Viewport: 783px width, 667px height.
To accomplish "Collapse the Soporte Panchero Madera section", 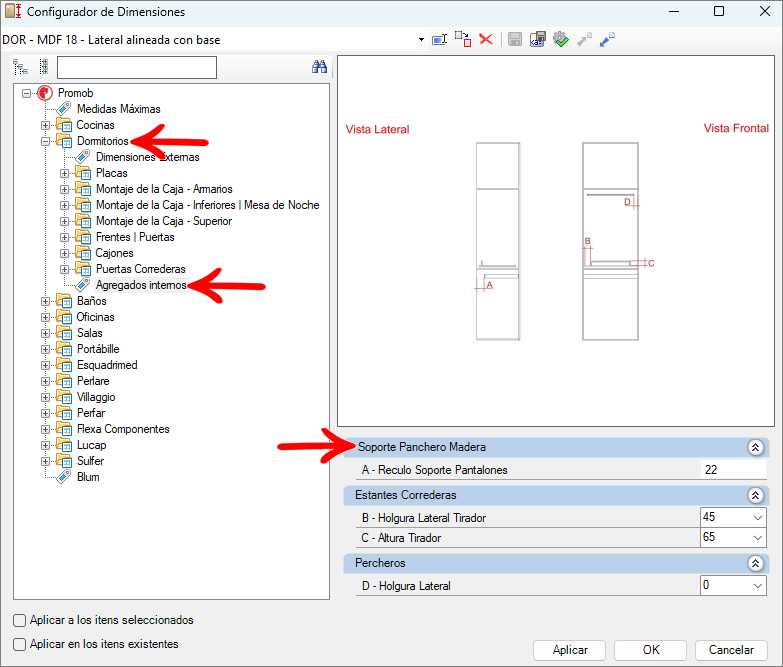I will click(756, 447).
